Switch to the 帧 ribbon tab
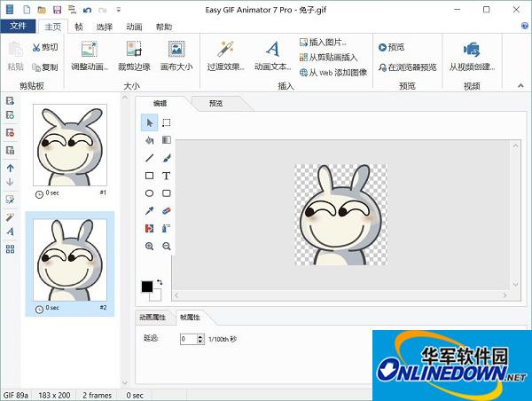532x401 pixels. click(x=79, y=27)
